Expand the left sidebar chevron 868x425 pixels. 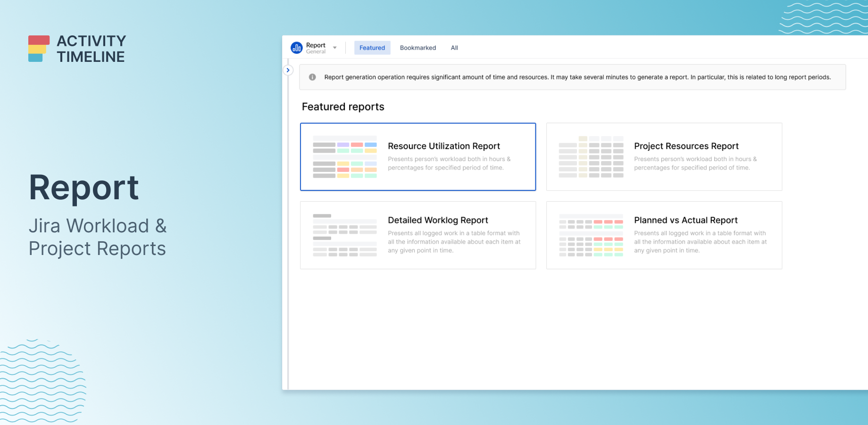coord(288,70)
